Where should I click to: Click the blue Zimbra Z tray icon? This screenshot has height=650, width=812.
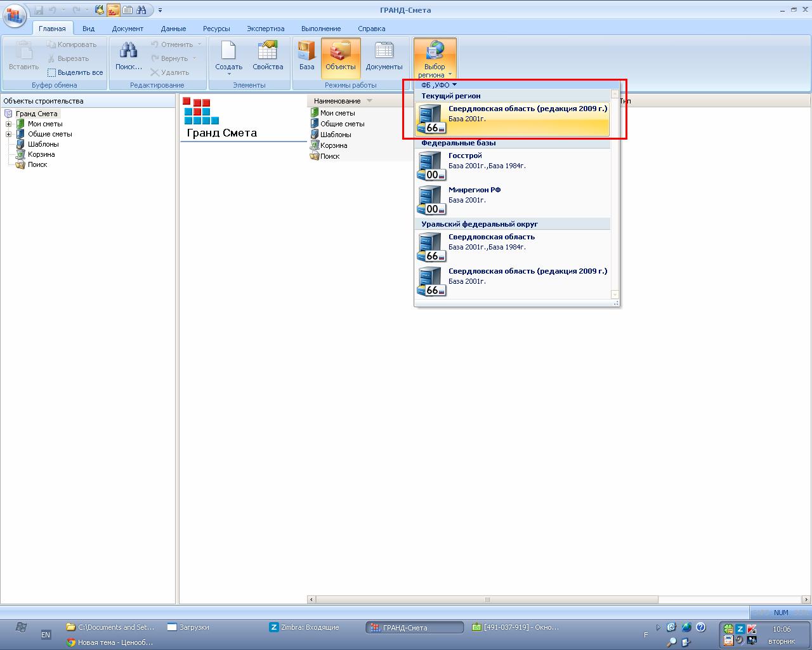(x=740, y=629)
